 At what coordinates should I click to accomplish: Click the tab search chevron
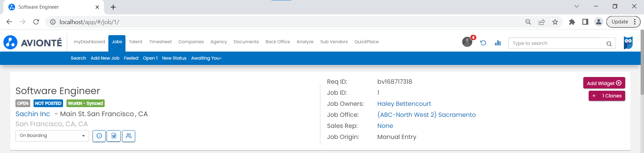[577, 6]
